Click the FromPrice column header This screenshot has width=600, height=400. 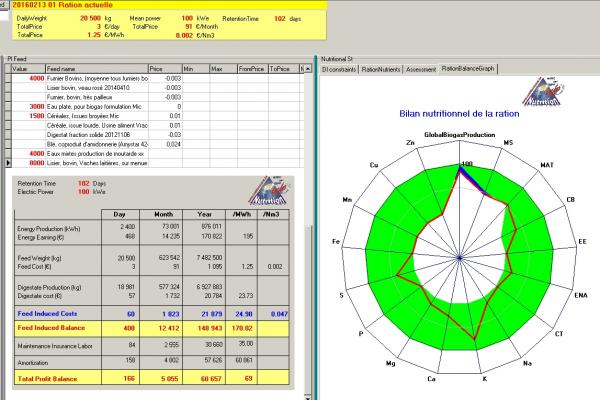point(253,69)
